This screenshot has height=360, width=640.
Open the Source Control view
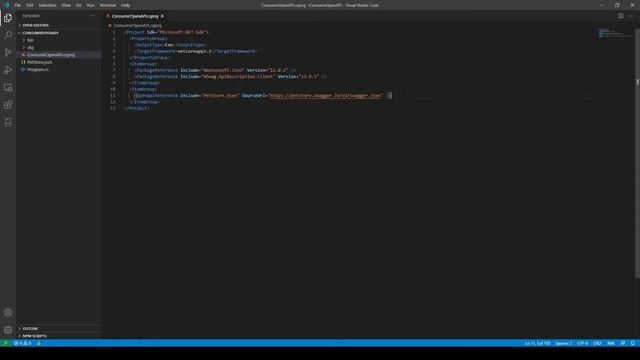[8, 53]
